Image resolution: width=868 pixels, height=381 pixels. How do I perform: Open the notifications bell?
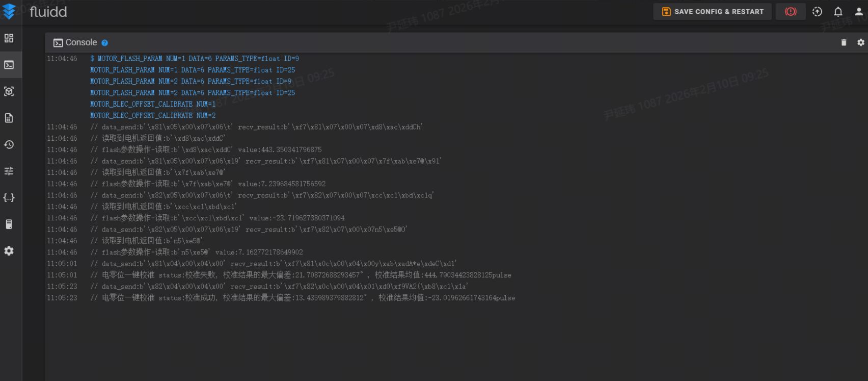point(838,11)
